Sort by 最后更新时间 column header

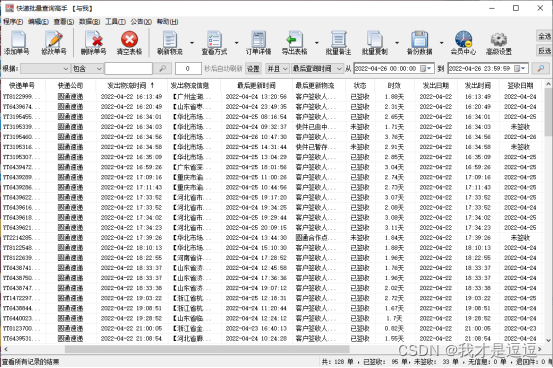[256, 85]
